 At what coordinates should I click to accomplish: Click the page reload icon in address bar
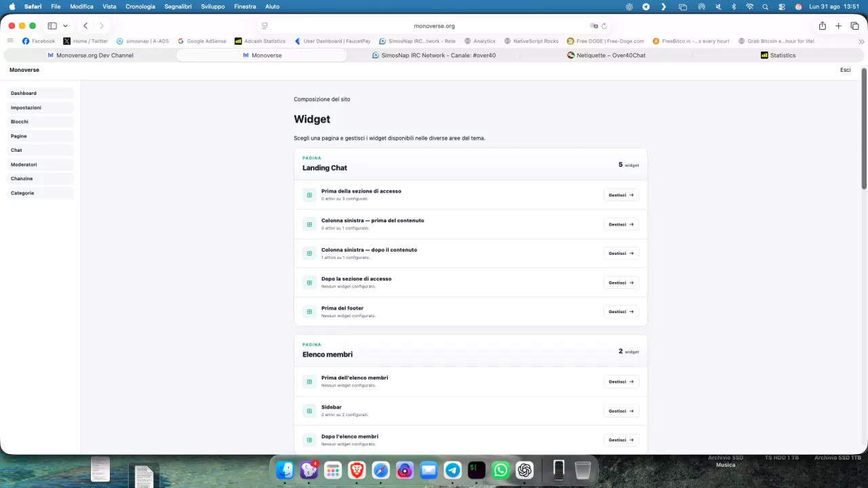pyautogui.click(x=604, y=26)
